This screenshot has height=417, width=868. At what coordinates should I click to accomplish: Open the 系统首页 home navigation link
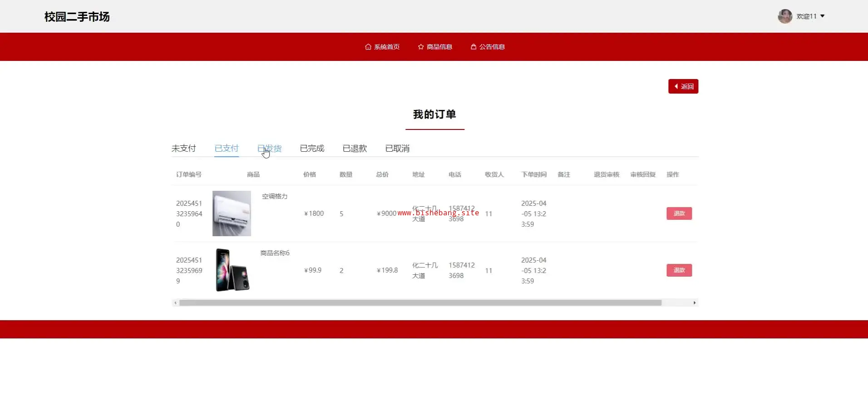(382, 47)
